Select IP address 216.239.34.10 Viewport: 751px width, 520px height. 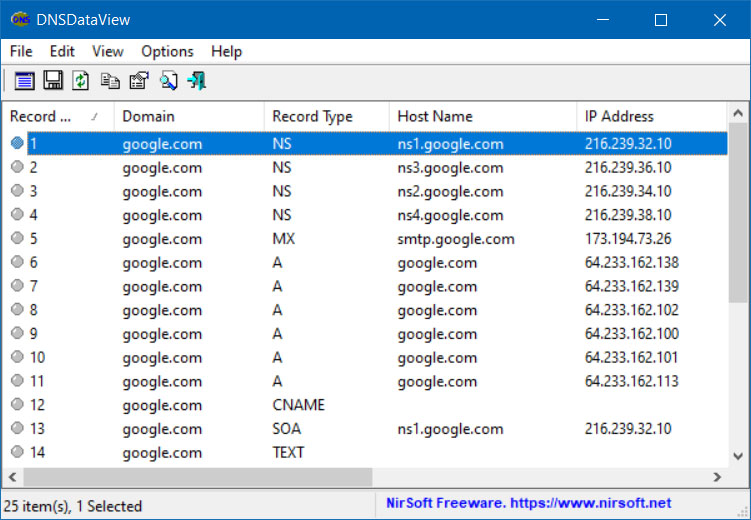628,191
